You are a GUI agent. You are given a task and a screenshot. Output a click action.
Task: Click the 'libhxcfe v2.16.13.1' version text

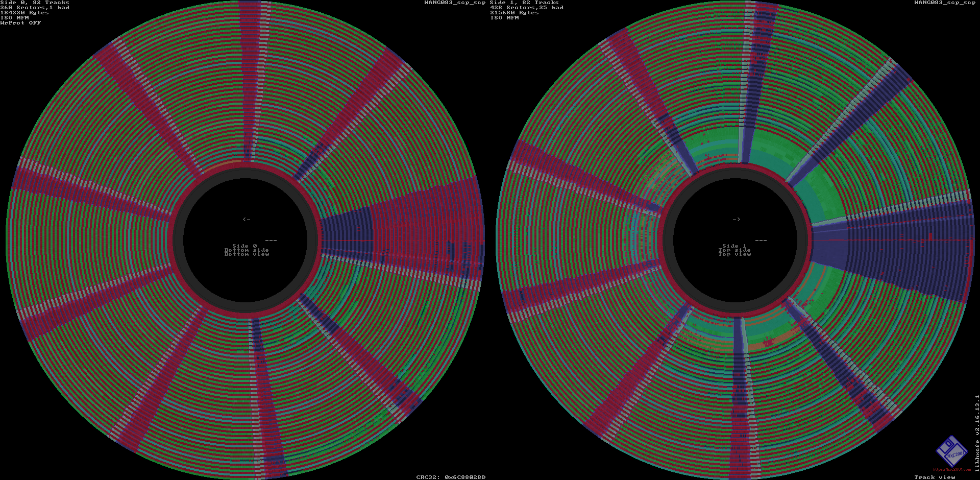(x=977, y=433)
